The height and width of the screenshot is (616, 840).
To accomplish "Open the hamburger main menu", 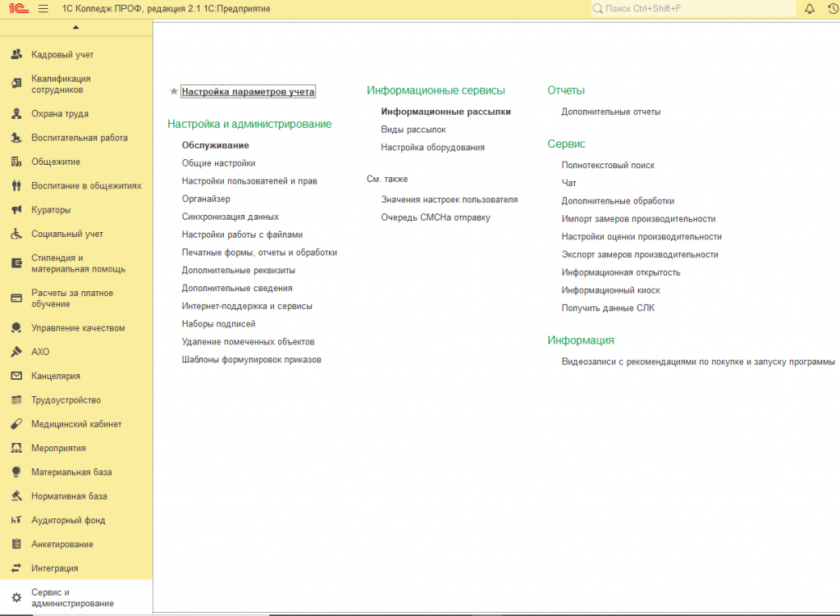I will tap(43, 8).
